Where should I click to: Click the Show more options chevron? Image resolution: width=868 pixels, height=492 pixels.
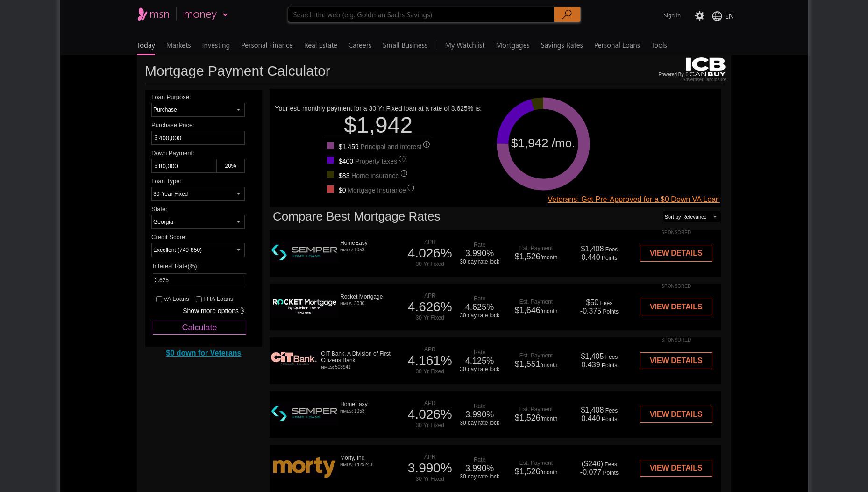pos(242,311)
